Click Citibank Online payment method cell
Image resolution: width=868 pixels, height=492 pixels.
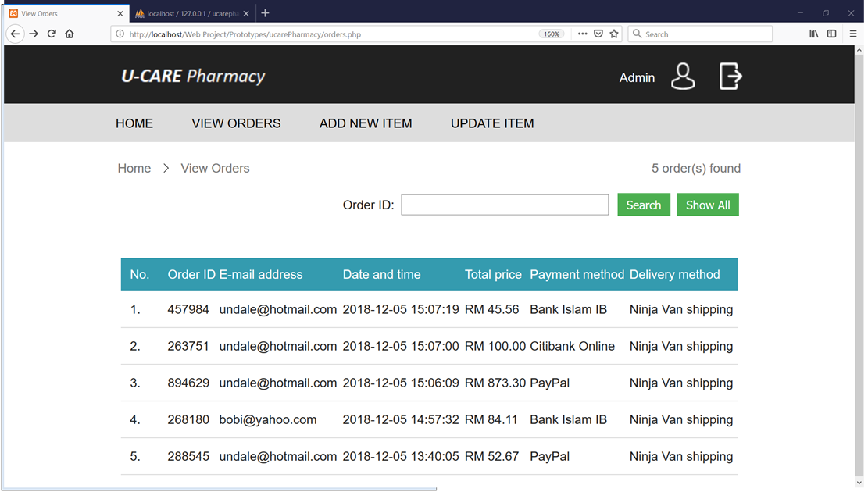pos(573,347)
